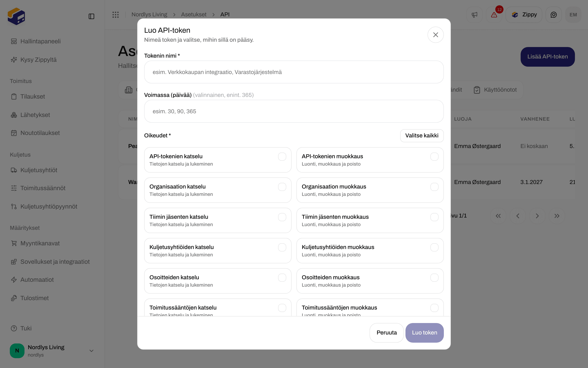Open Kysy Zippyltä assistant
The width and height of the screenshot is (588, 368).
34,60
